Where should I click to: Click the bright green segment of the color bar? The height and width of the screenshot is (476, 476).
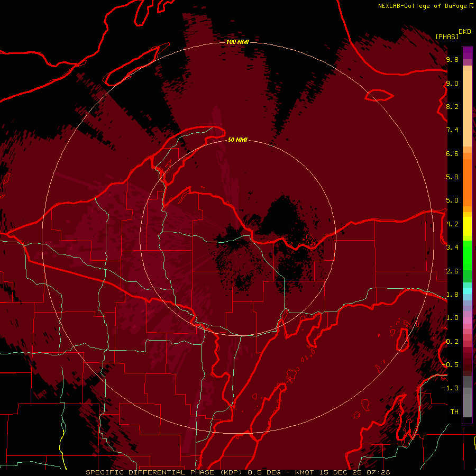tap(467, 255)
